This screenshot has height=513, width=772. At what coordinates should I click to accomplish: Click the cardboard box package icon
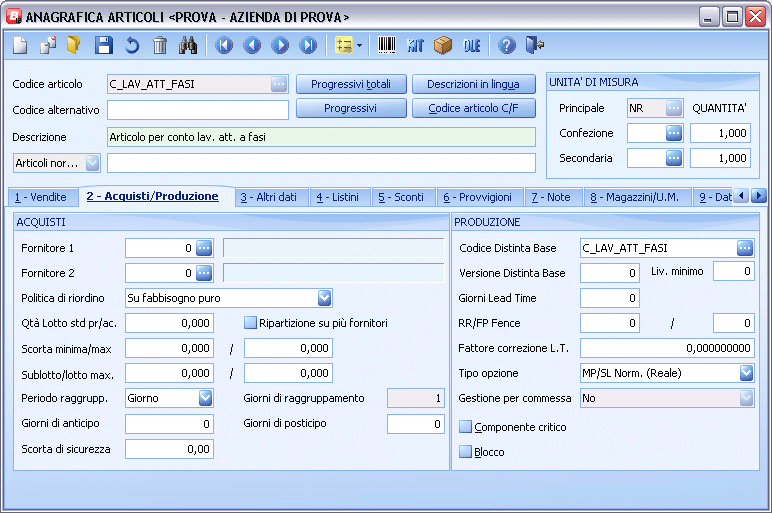[x=443, y=45]
